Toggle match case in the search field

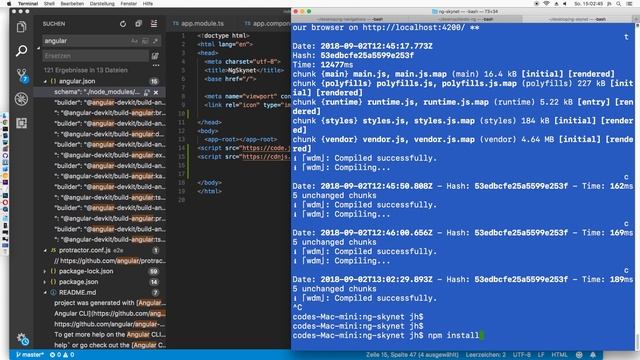tap(135, 41)
